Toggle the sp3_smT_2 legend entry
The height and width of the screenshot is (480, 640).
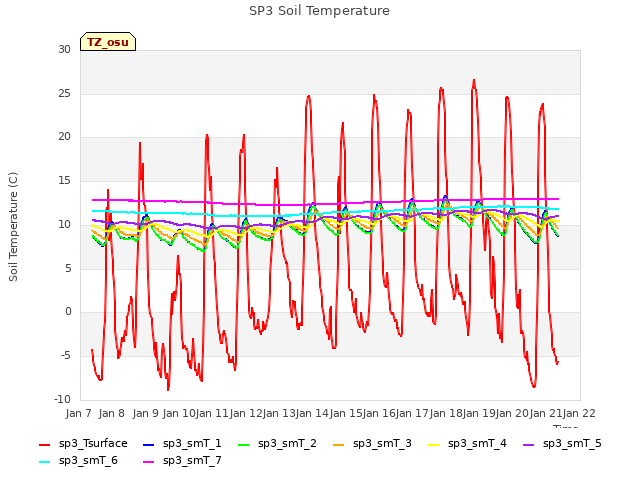pyautogui.click(x=278, y=444)
